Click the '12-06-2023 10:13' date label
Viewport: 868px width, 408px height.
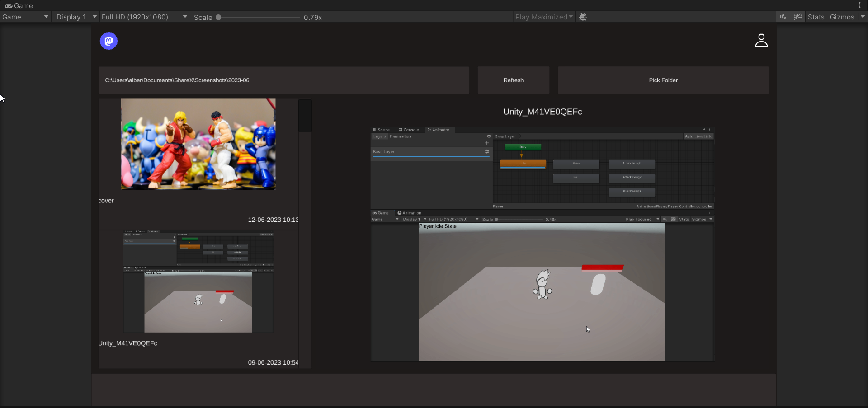273,220
